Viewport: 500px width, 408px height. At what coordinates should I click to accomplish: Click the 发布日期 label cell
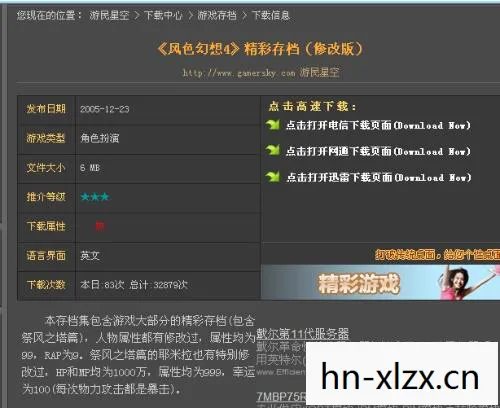[46, 109]
